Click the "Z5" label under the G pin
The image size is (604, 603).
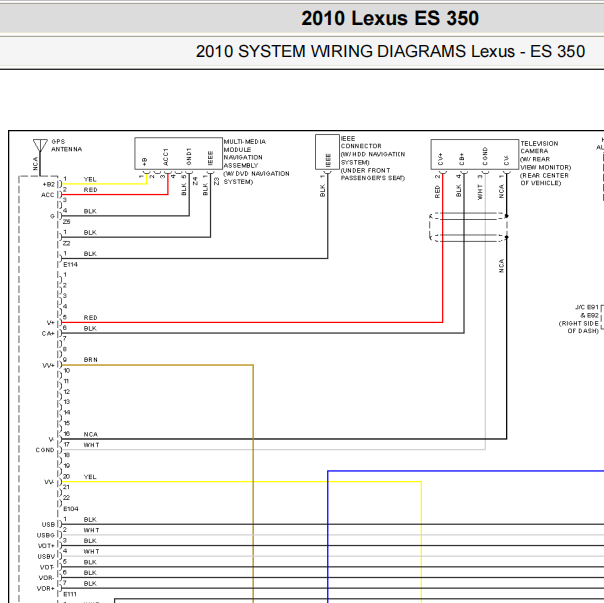[67, 222]
